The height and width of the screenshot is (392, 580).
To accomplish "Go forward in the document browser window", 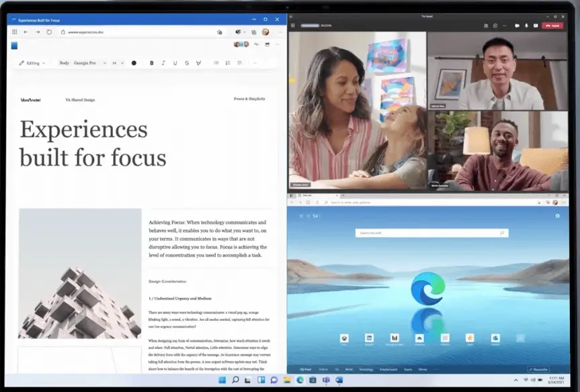I will 38,32.
